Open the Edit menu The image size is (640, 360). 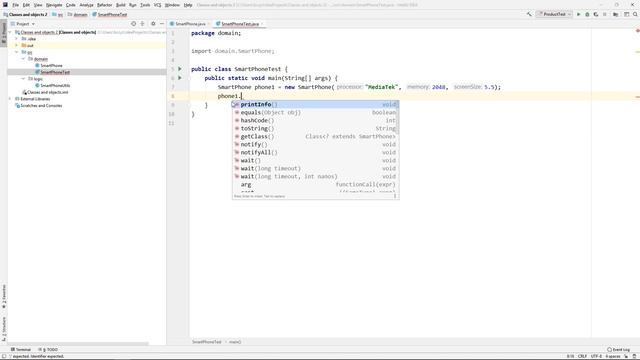click(x=26, y=5)
